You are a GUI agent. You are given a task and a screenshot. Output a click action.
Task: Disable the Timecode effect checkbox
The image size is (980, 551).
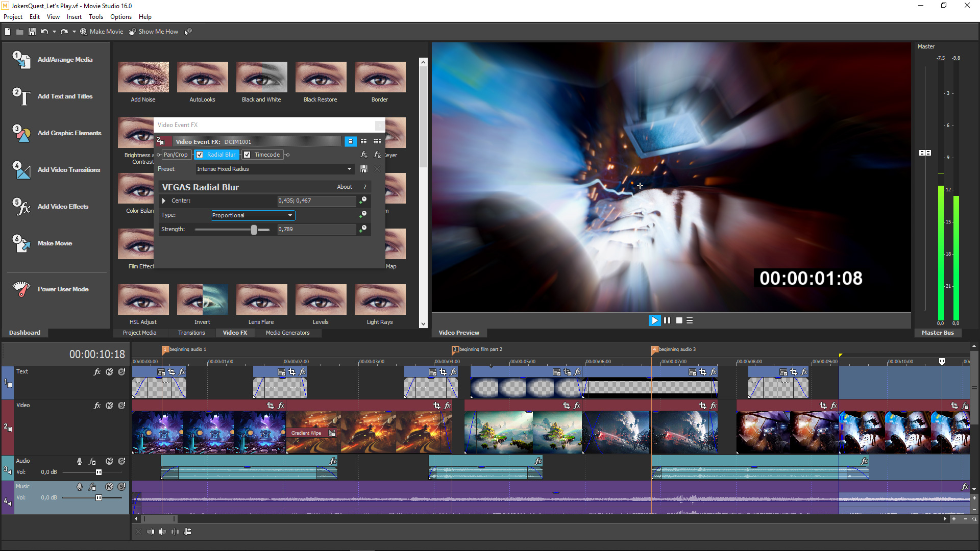pyautogui.click(x=248, y=155)
